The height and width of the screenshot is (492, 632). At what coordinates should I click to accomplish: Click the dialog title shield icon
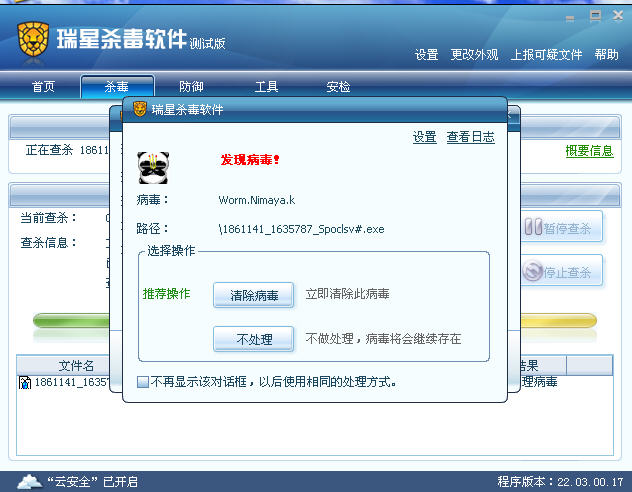(140, 109)
